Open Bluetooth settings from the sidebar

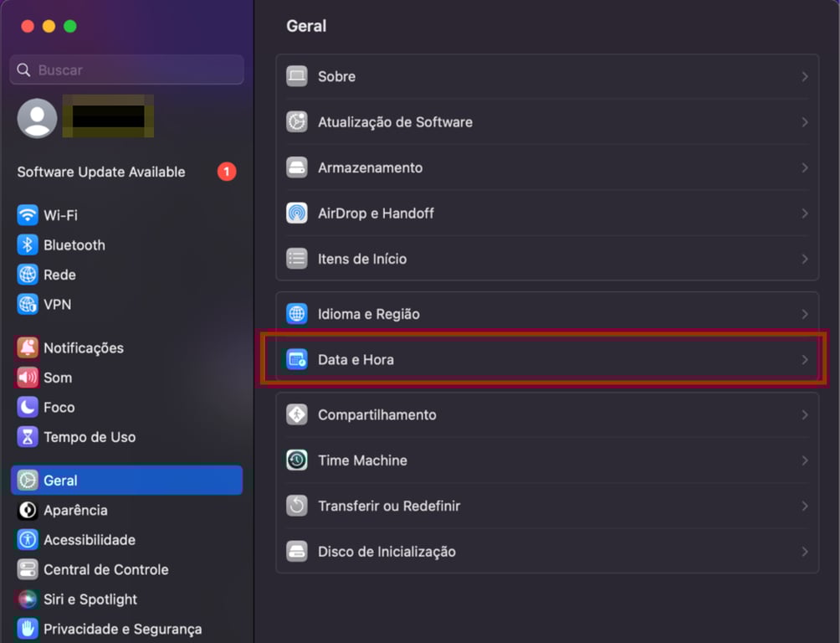[26, 244]
